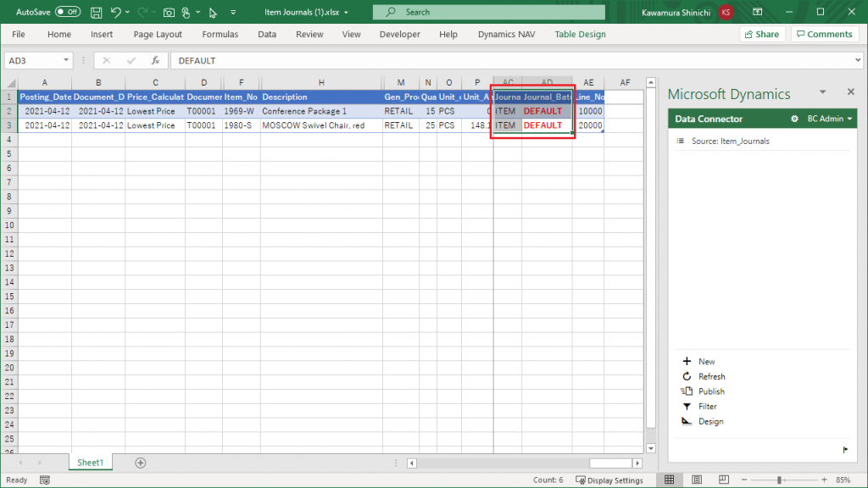Switch to the Home tab
The height and width of the screenshot is (488, 868).
[x=59, y=34]
